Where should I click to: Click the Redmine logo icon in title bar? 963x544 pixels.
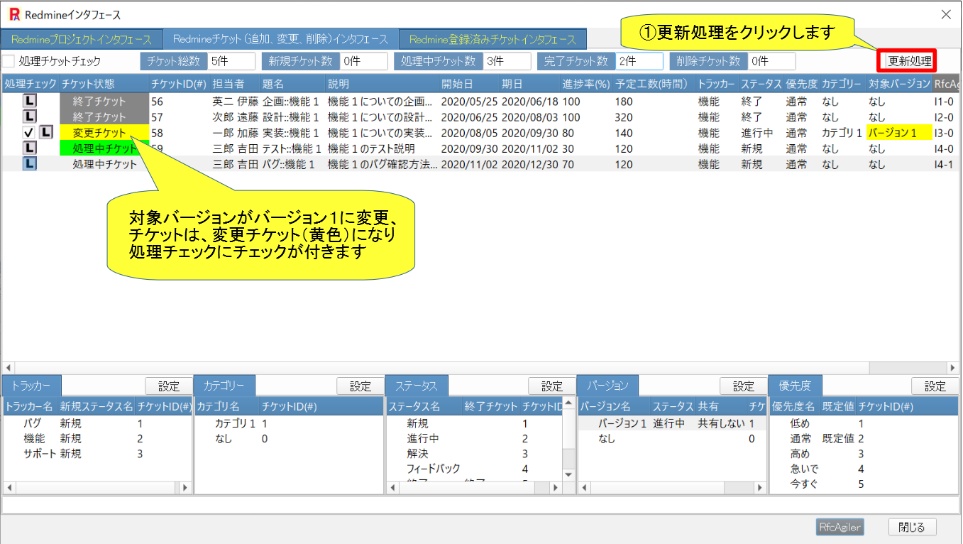click(14, 14)
